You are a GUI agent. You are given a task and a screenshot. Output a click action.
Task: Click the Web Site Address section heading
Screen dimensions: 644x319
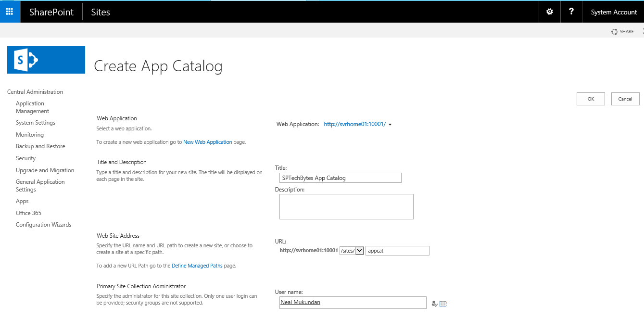coord(118,236)
